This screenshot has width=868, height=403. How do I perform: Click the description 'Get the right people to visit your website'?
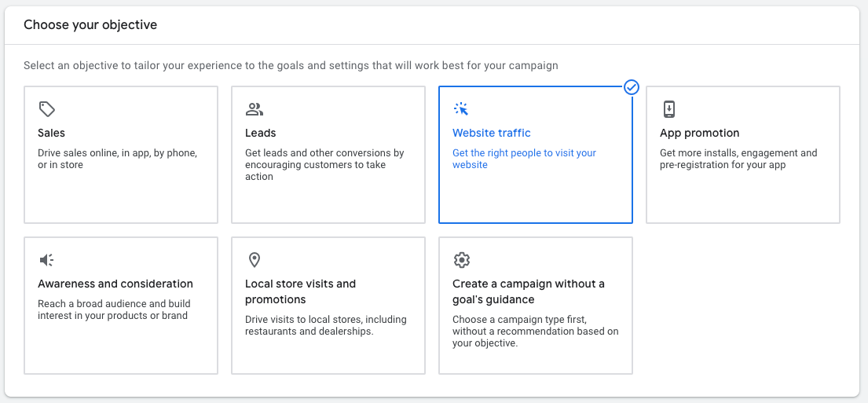click(x=524, y=159)
